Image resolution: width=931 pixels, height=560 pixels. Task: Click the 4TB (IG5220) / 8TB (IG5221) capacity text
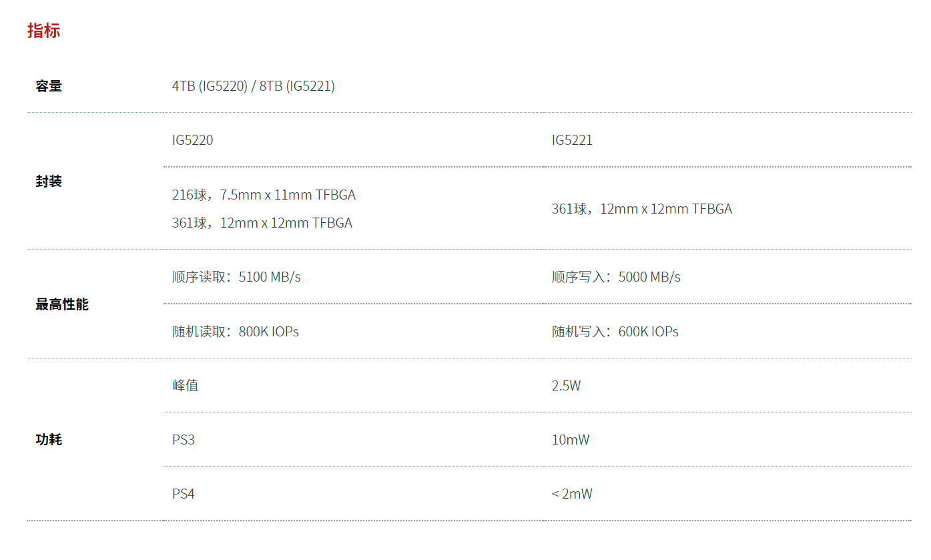(x=254, y=86)
